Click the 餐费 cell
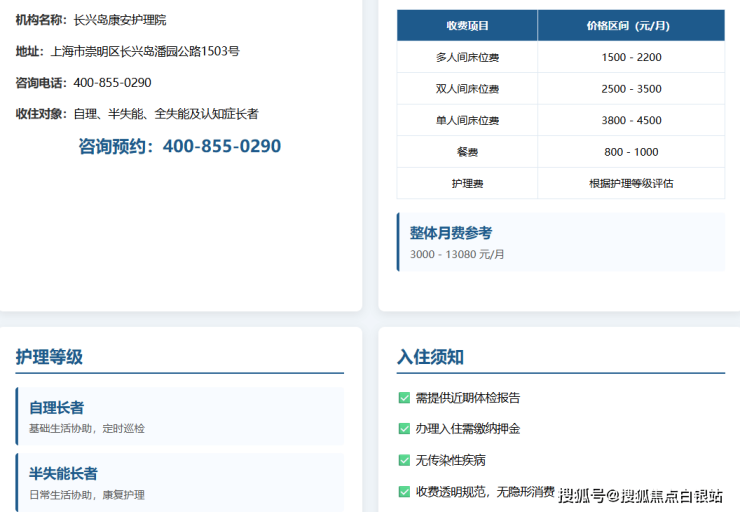The image size is (740, 512). [467, 152]
